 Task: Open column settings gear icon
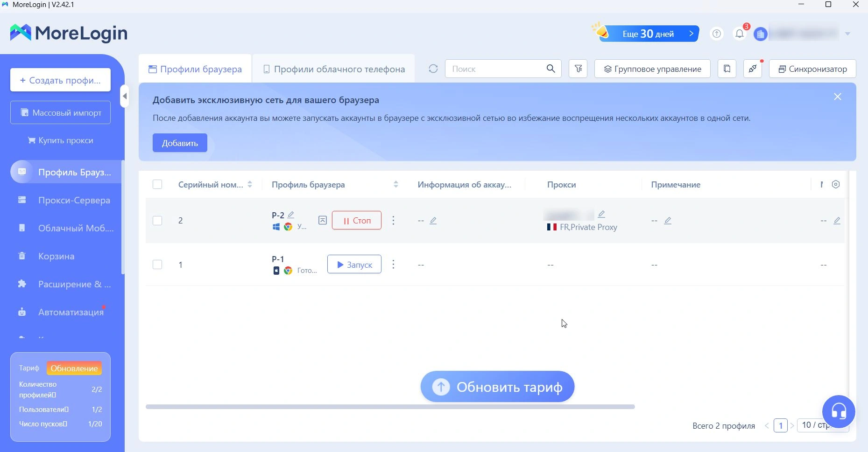[x=836, y=185]
